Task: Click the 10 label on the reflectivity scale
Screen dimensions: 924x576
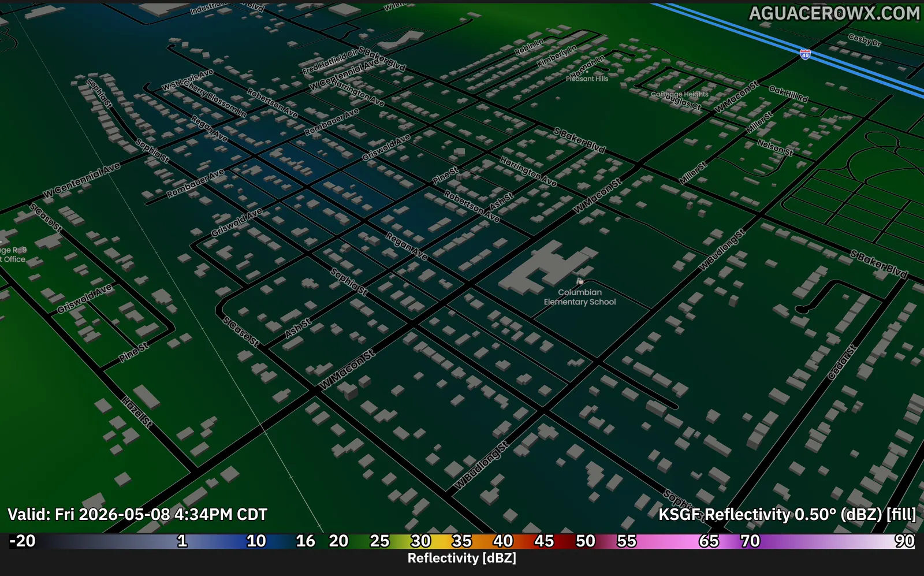Action: pos(256,541)
